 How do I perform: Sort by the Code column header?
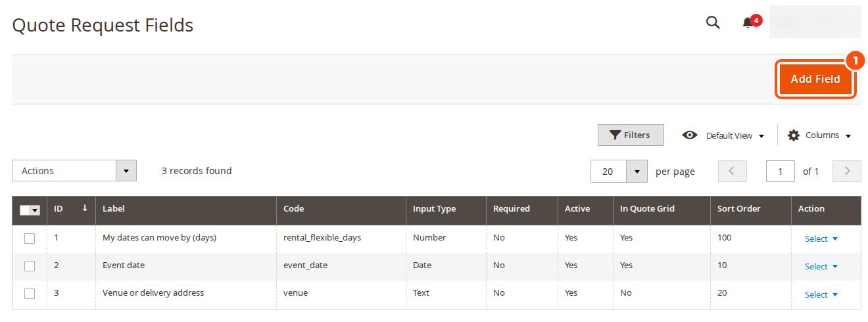tap(341, 209)
